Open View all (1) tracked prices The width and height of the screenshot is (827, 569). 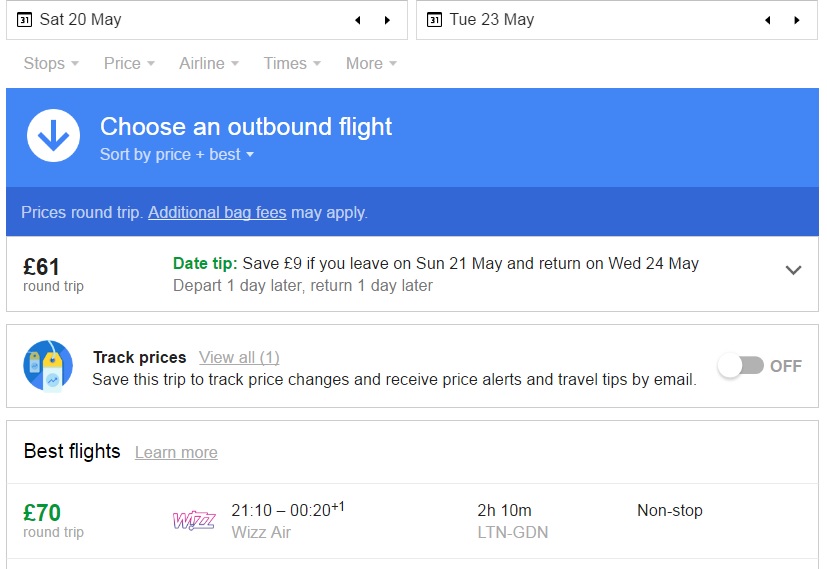239,358
